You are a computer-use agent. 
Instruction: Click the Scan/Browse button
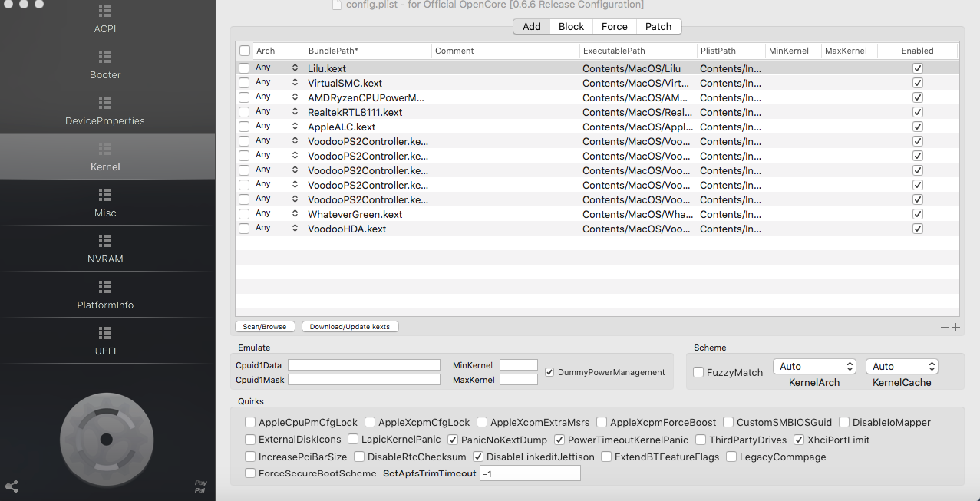click(264, 327)
